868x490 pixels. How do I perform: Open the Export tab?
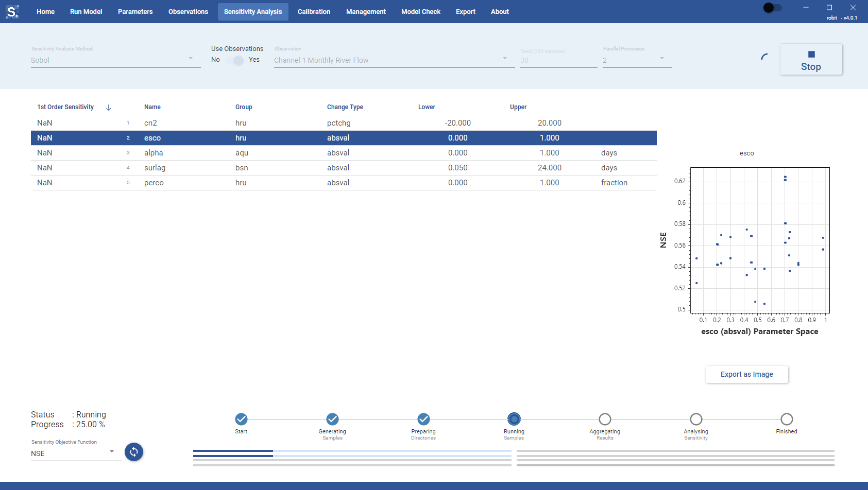pos(466,11)
